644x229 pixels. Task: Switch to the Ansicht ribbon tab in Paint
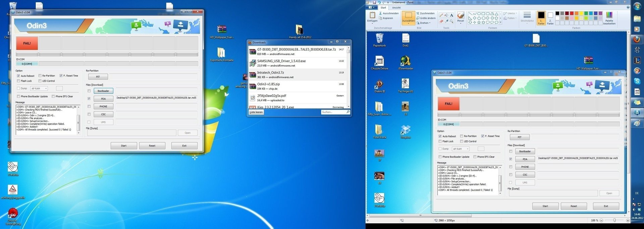click(396, 7)
